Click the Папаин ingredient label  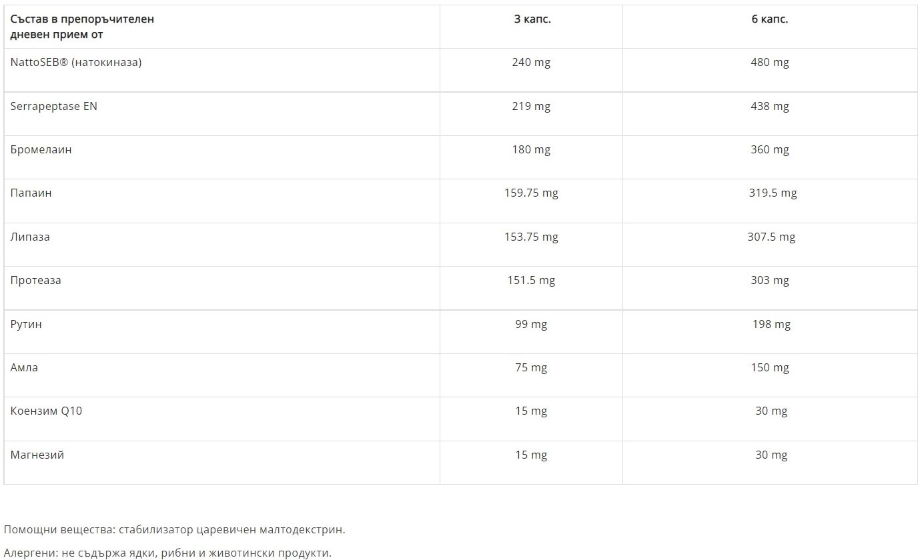coord(31,193)
